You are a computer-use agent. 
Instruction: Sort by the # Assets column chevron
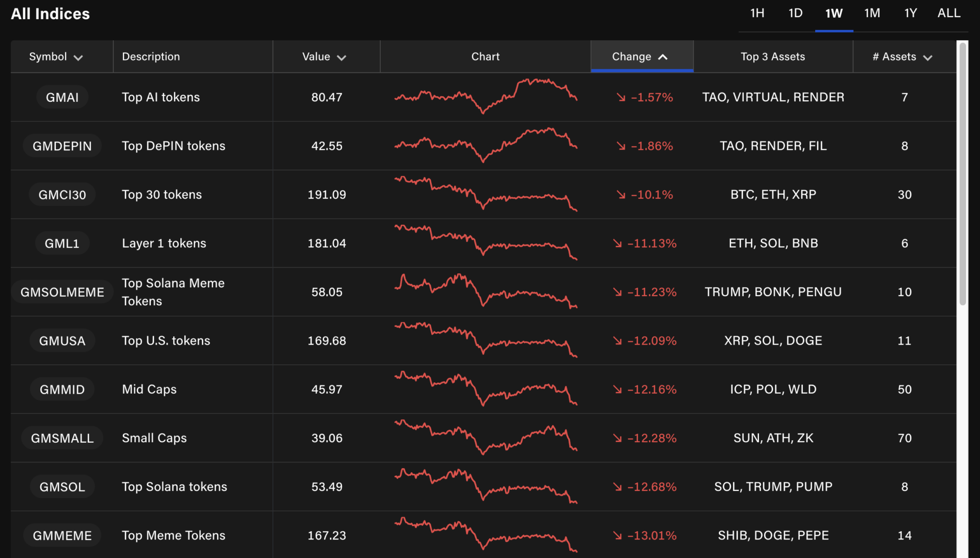[927, 57]
